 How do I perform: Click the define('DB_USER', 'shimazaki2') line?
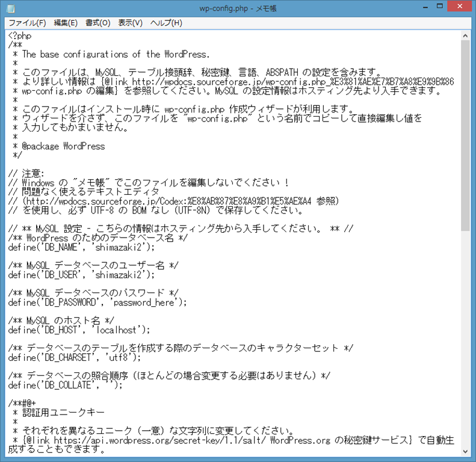point(81,275)
